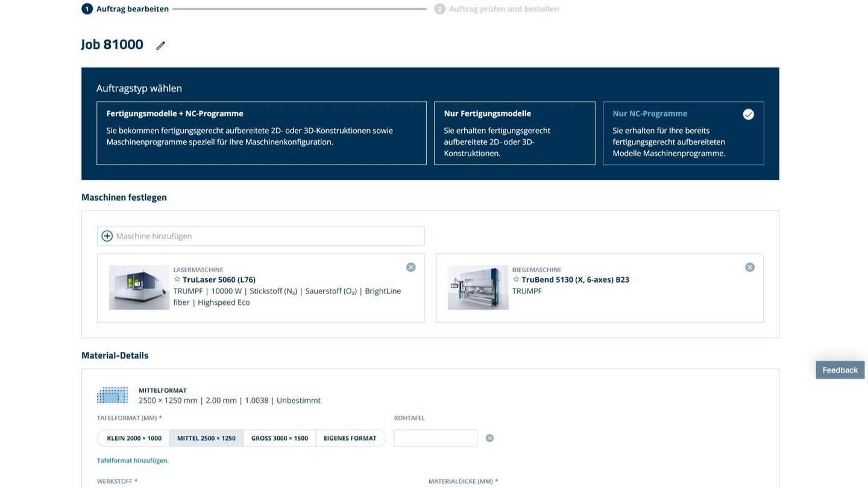Select Nur NC-Programme order type

click(x=683, y=133)
